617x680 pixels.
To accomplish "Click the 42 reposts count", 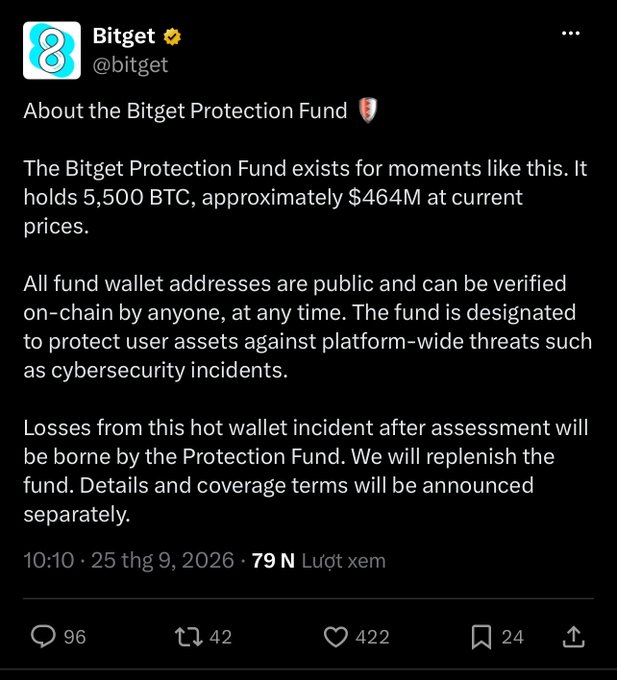I will (x=220, y=637).
